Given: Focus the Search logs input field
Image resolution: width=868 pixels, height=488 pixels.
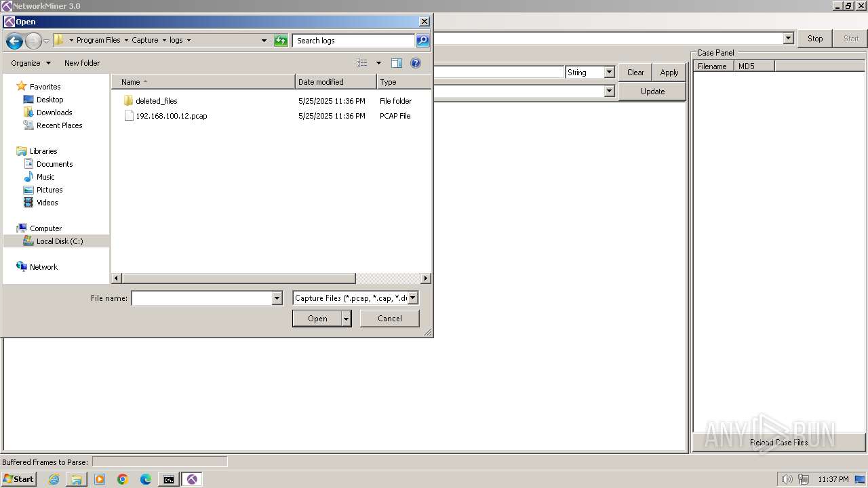Looking at the screenshot, I should point(353,41).
